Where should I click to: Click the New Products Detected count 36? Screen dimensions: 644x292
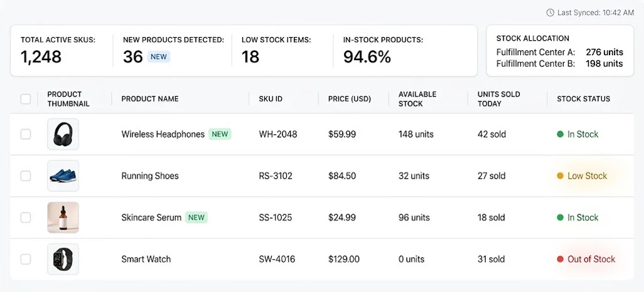tap(132, 56)
